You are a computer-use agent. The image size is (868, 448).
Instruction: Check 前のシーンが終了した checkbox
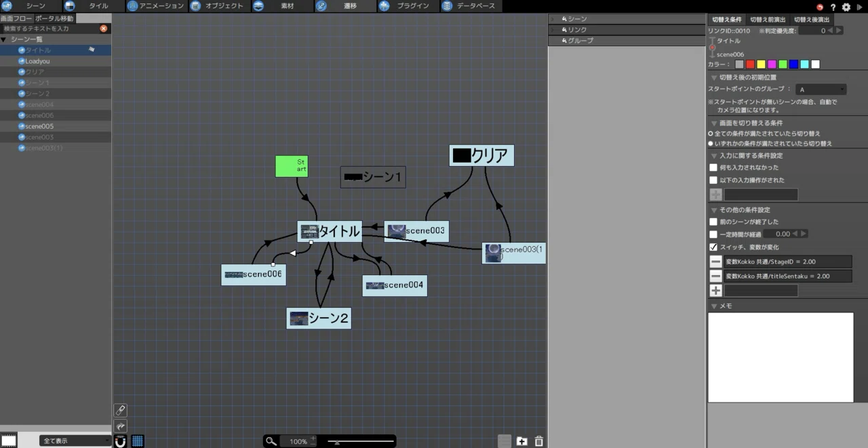(x=713, y=222)
